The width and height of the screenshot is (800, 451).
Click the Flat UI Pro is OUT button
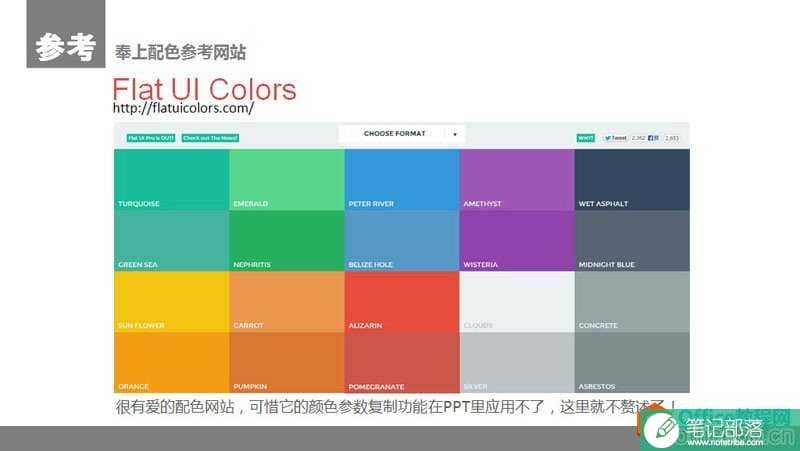[x=151, y=138]
